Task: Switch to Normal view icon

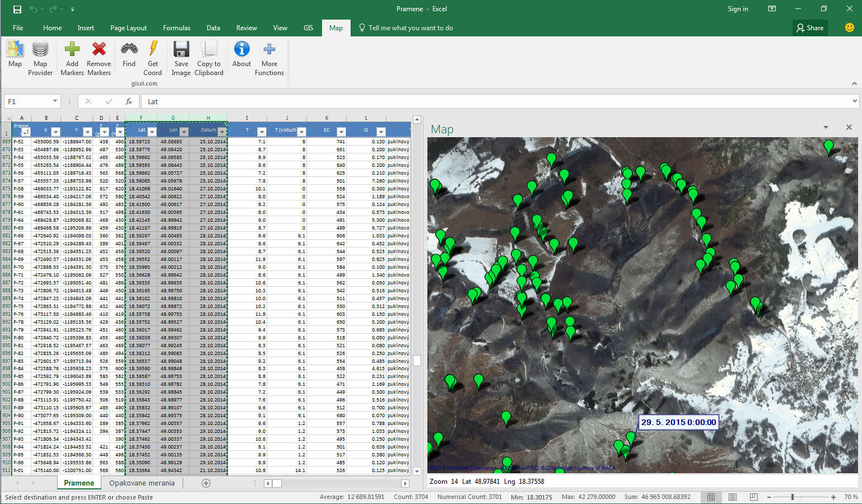Action: coord(711,497)
